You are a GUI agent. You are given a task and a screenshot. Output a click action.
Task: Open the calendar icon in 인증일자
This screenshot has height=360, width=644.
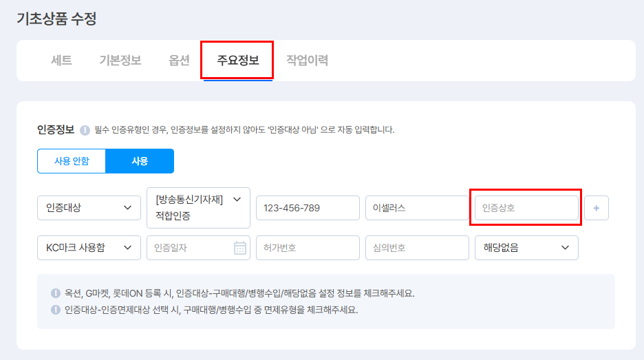point(240,248)
